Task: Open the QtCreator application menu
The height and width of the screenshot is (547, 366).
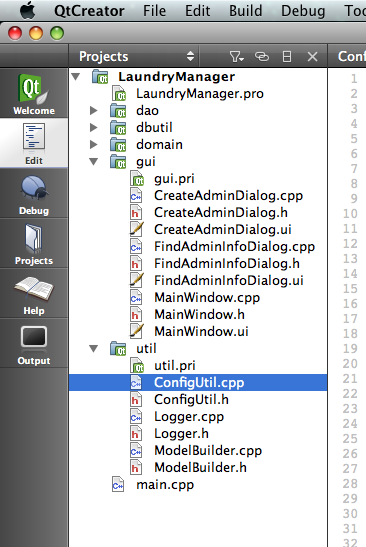Action: click(89, 11)
